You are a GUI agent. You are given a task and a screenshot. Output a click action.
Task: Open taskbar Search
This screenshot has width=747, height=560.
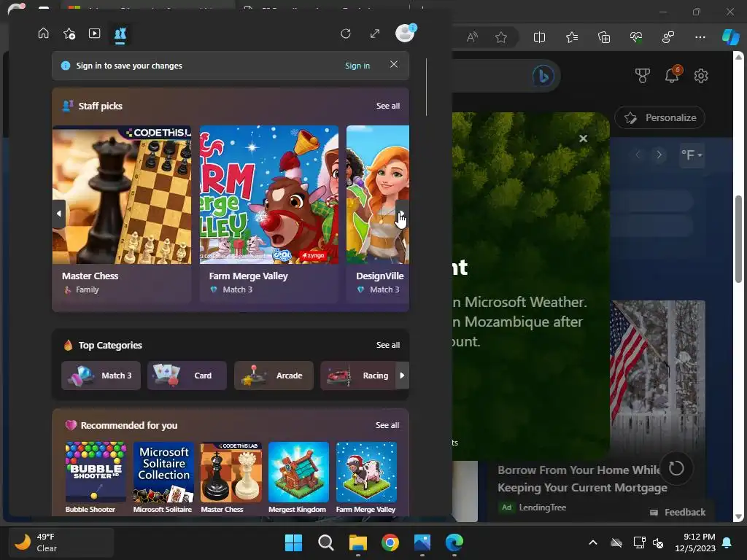326,542
